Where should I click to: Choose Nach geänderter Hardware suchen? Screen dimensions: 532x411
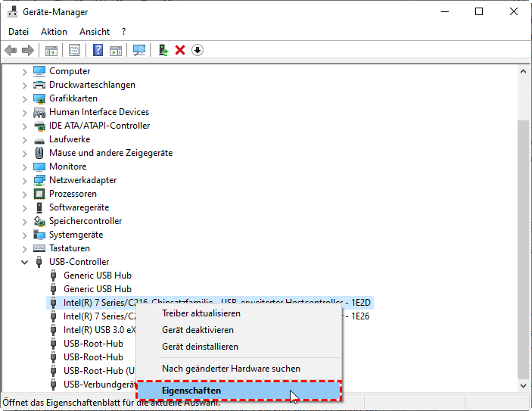[x=239, y=369]
